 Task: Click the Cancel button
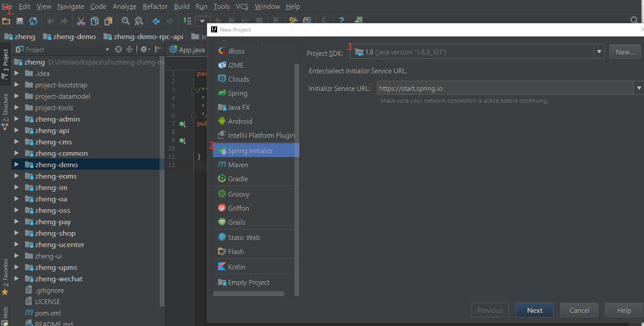(579, 310)
